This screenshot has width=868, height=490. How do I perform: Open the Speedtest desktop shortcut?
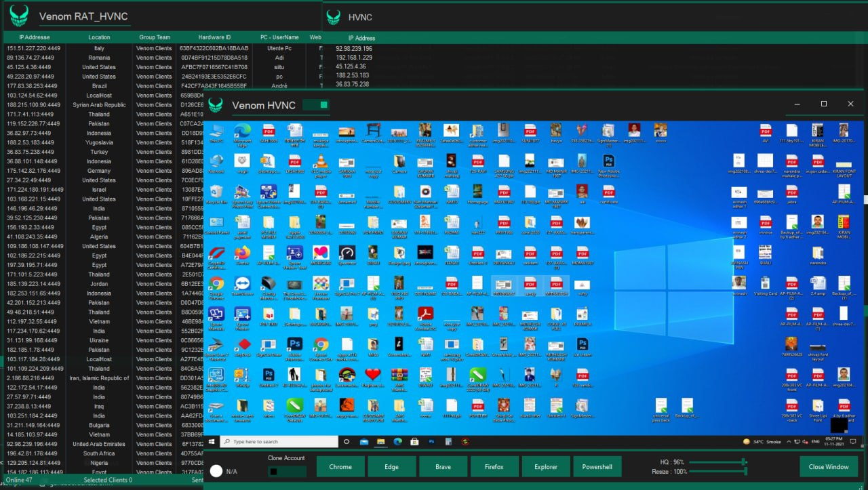[347, 256]
